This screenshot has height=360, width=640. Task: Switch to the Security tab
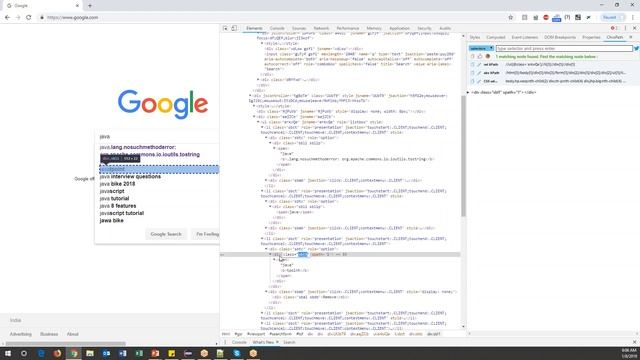pyautogui.click(x=424, y=28)
